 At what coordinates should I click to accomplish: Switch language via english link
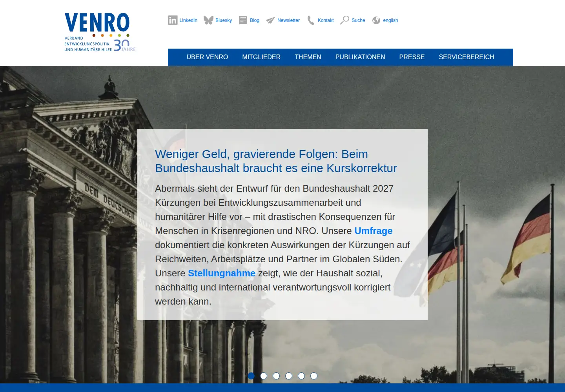[390, 20]
